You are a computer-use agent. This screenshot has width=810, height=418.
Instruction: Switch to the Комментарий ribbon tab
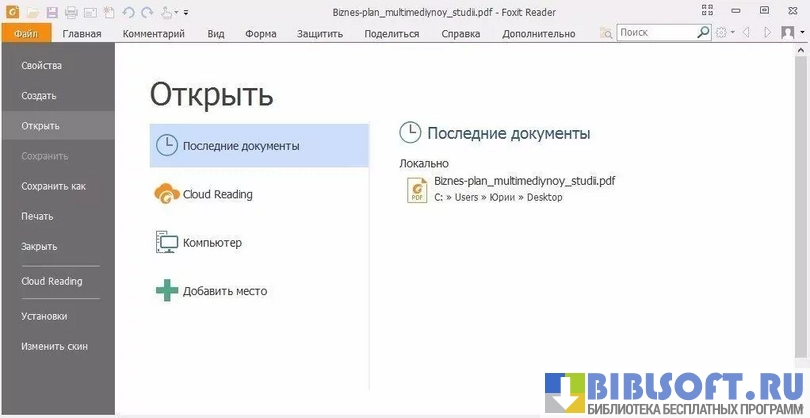click(x=154, y=33)
